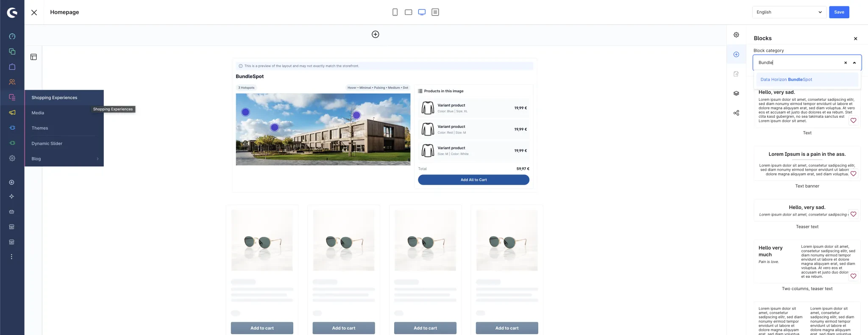
Task: Select the Content icon in the sidebar
Action: pos(12,97)
